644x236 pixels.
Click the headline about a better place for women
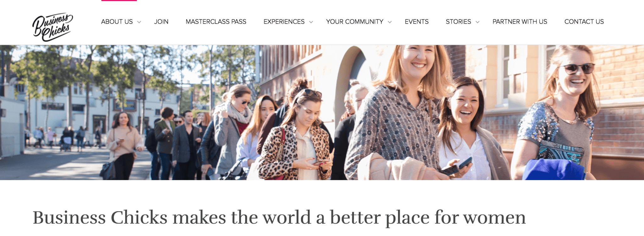[x=279, y=217]
